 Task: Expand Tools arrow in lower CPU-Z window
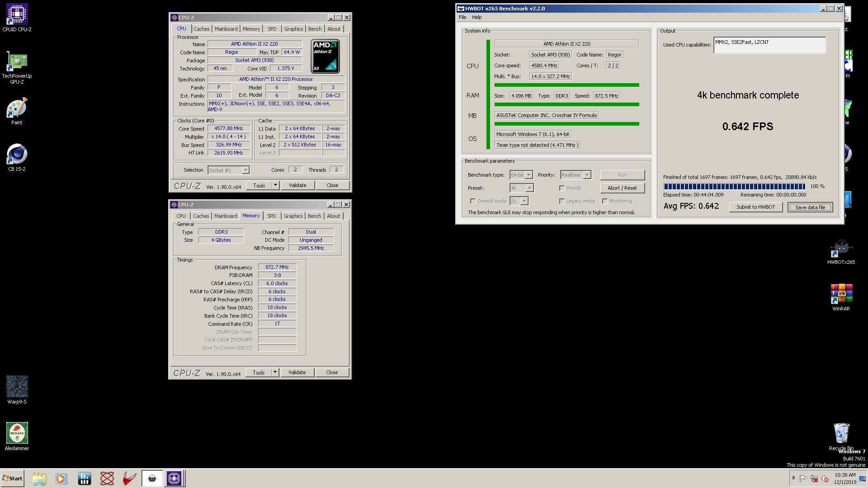tap(275, 372)
